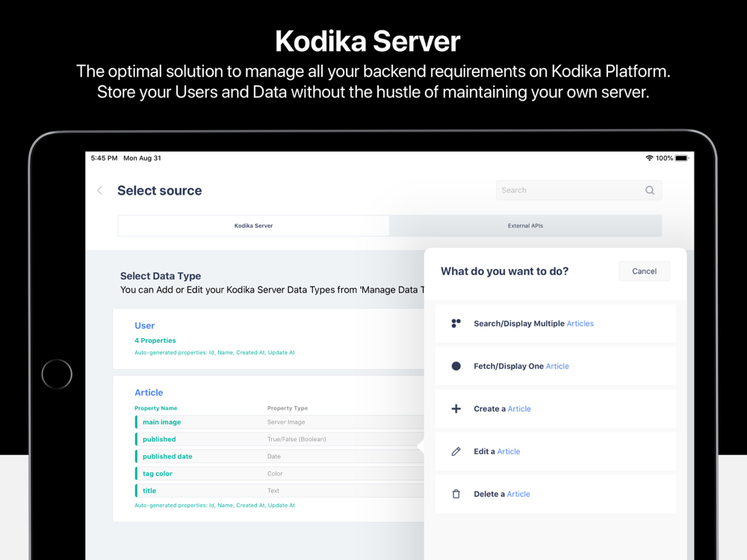The height and width of the screenshot is (560, 747).
Task: Choose Search/Display Multiple Articles option
Action: (555, 323)
